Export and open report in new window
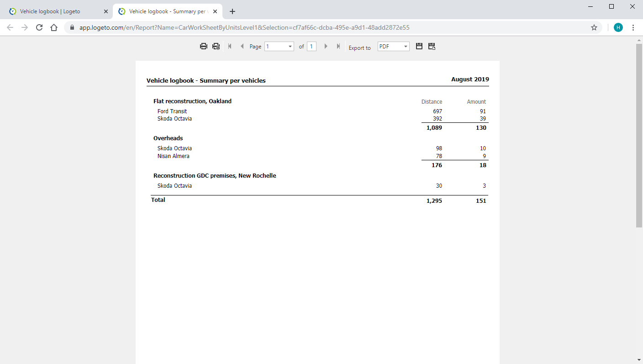The height and width of the screenshot is (364, 643). point(432,46)
